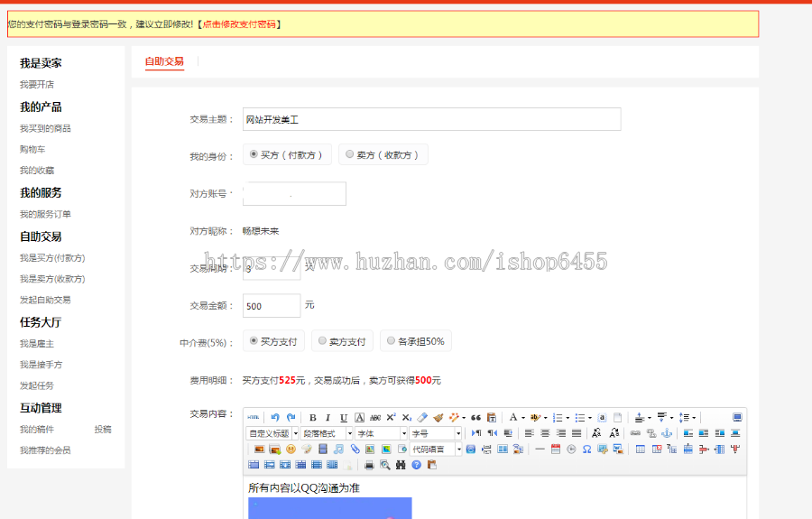812x519 pixels.
Task: Open 我买到的商品 in sidebar
Action: (x=45, y=128)
